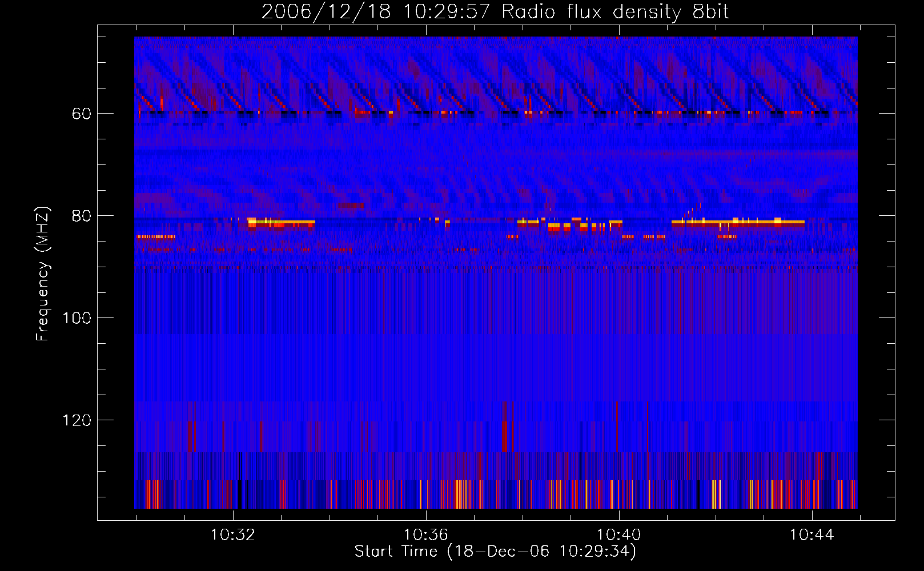Image resolution: width=924 pixels, height=571 pixels.
Task: Click the 10:36 time tick label
Action: point(426,535)
